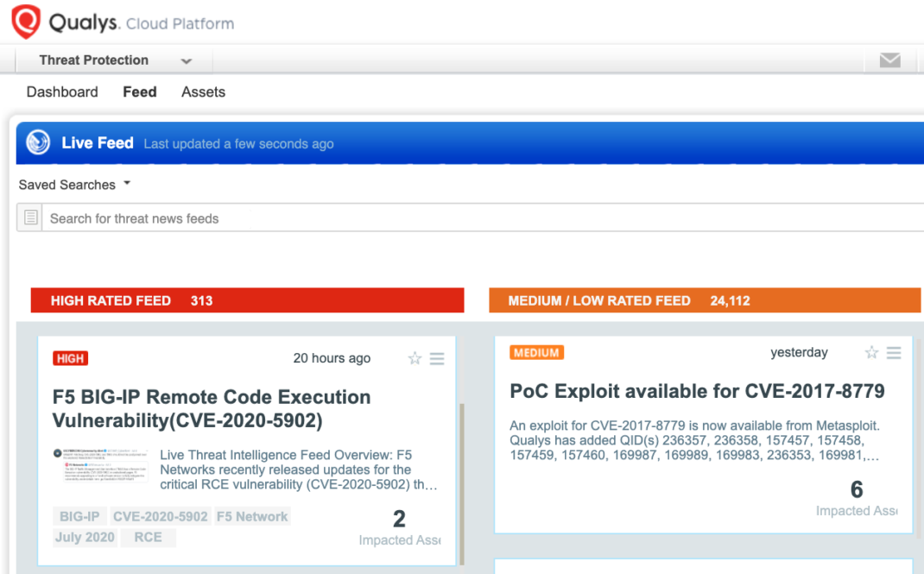Expand the Threat Protection module dropdown
The image size is (924, 574).
click(115, 60)
